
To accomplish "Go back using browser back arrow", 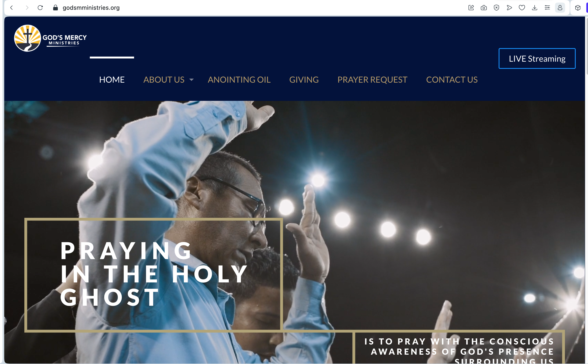I will pyautogui.click(x=12, y=8).
